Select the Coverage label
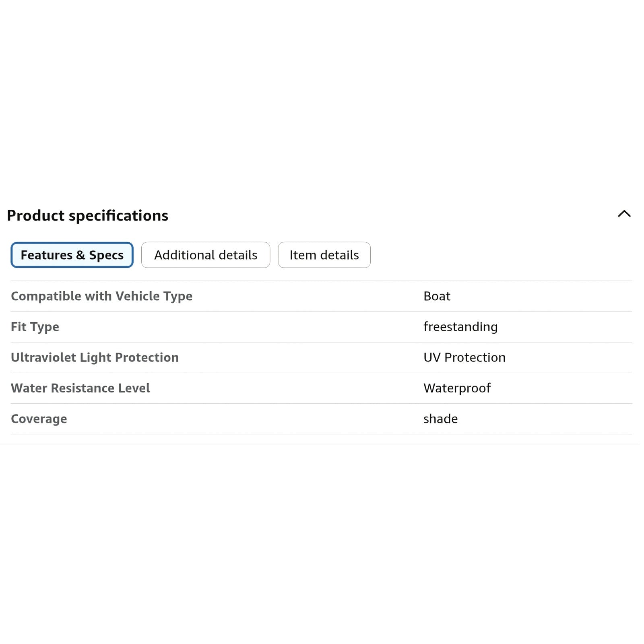 click(39, 419)
